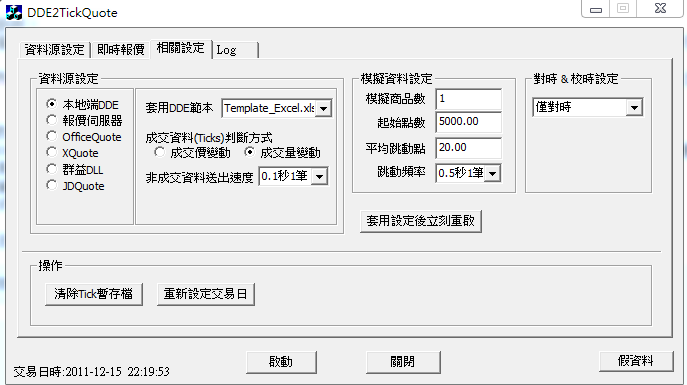687x385 pixels.
Task: Choose JDQuote as data source
Action: click(75, 186)
